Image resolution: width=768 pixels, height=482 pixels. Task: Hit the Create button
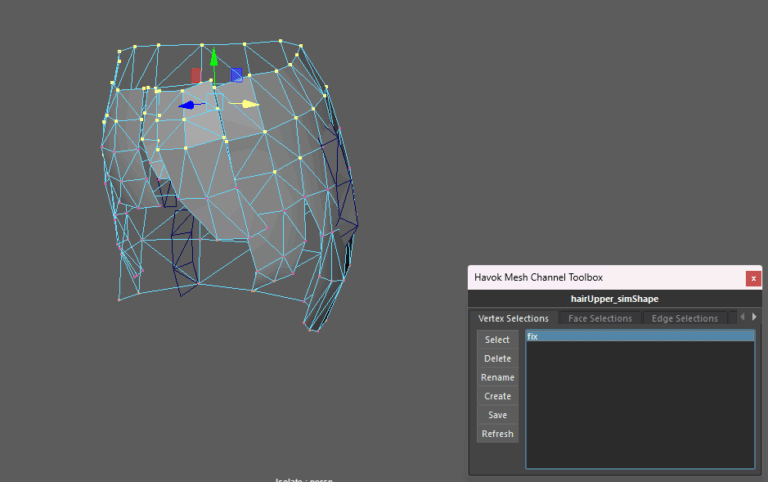497,396
